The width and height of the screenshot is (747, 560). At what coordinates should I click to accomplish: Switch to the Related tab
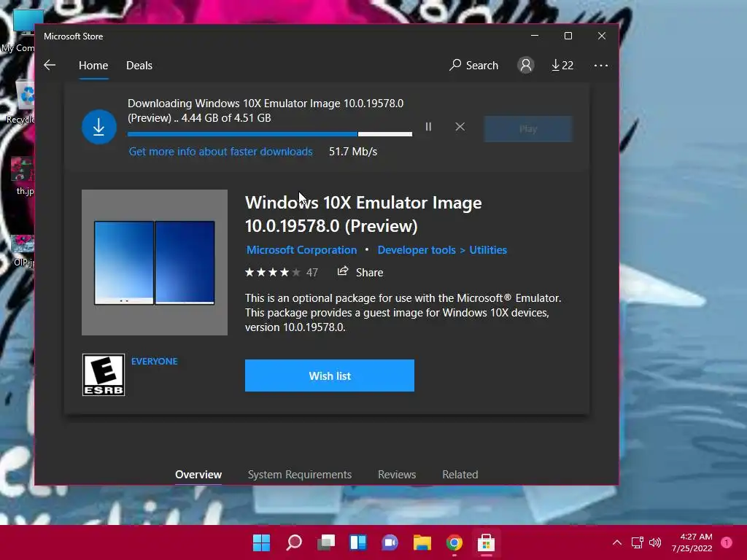tap(460, 474)
